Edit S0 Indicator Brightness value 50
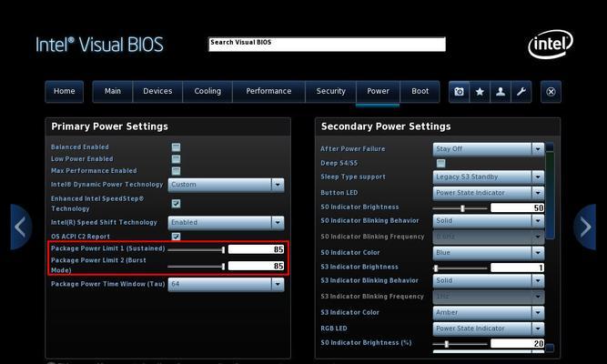607x364 pixels. 517,208
